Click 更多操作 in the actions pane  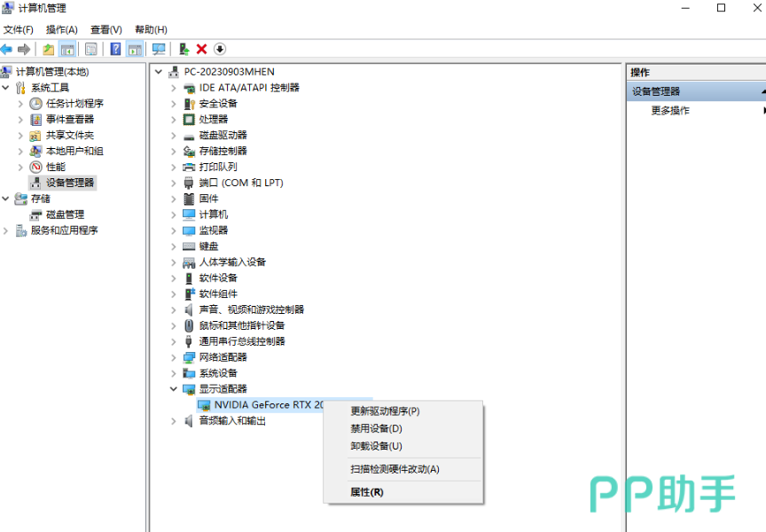(x=670, y=111)
